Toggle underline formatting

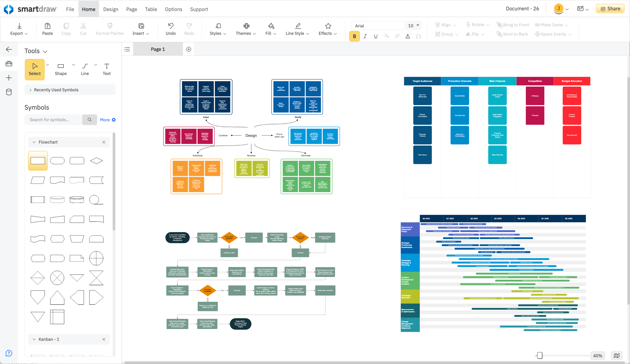coord(376,36)
